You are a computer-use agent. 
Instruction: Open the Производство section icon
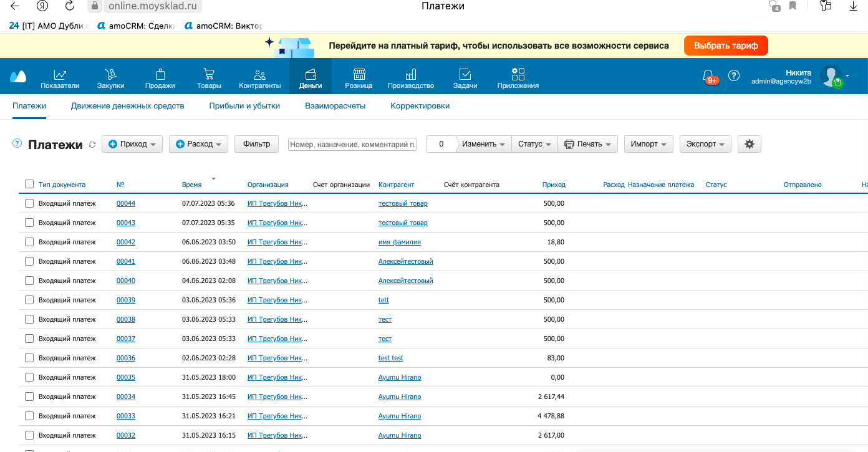(411, 74)
